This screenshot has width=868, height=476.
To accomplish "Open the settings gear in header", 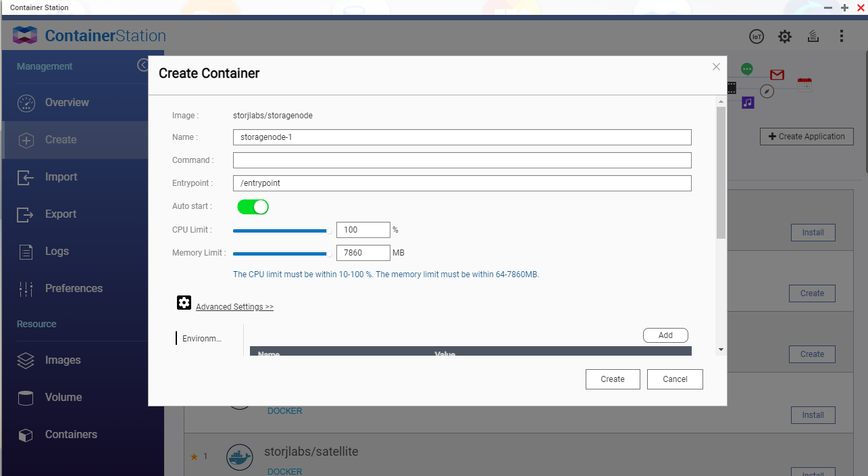I will click(x=785, y=37).
